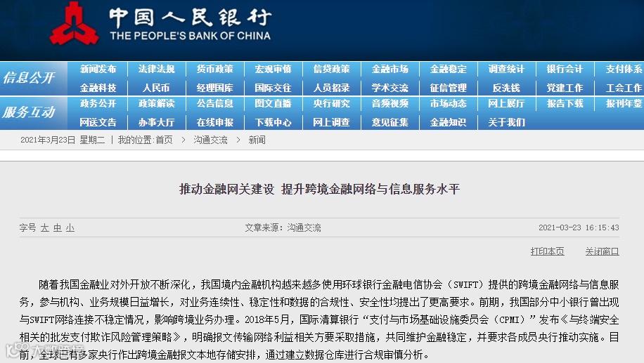Select 在线申报 menu item
The image size is (644, 363).
(215, 122)
